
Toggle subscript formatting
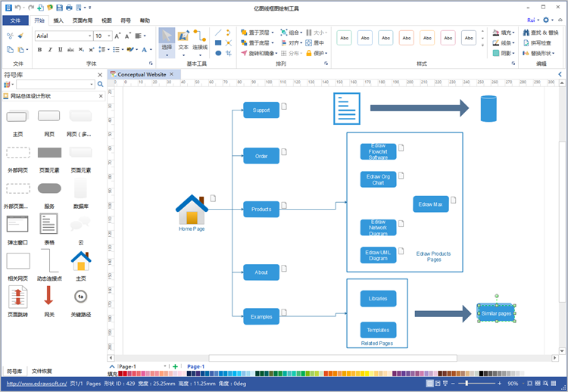click(x=81, y=50)
